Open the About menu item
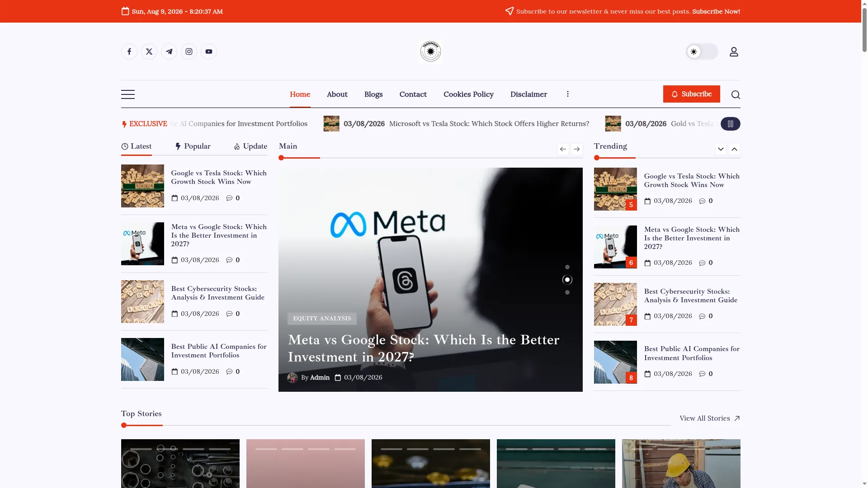Viewport: 868px width, 488px height. pyautogui.click(x=337, y=94)
